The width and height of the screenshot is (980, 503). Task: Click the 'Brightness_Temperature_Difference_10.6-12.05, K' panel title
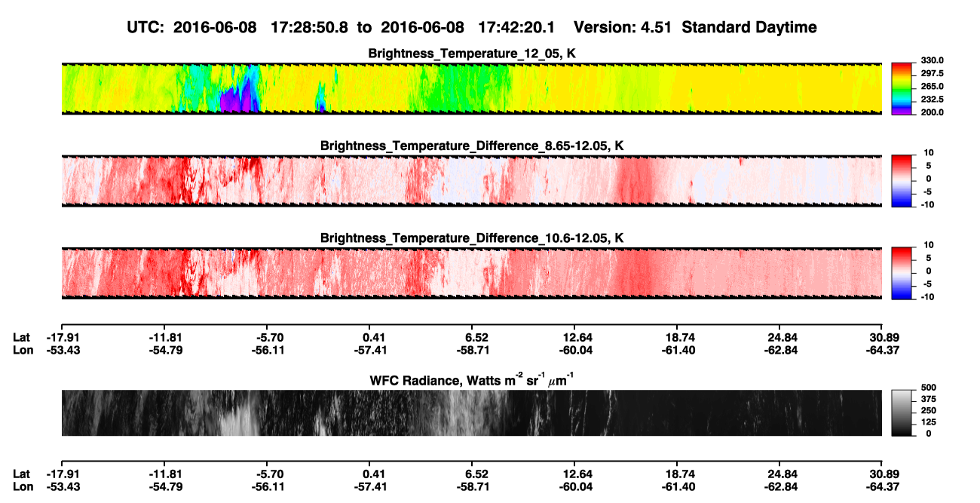point(471,238)
